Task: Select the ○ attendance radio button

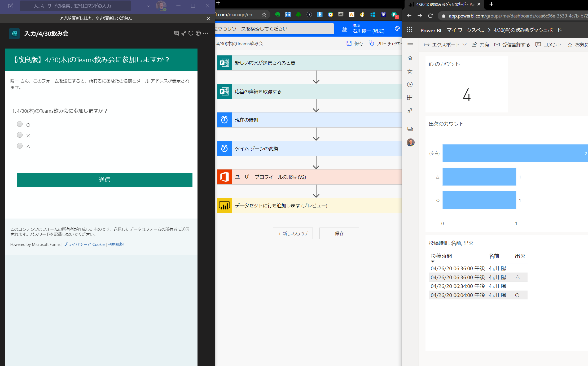Action: coord(20,124)
